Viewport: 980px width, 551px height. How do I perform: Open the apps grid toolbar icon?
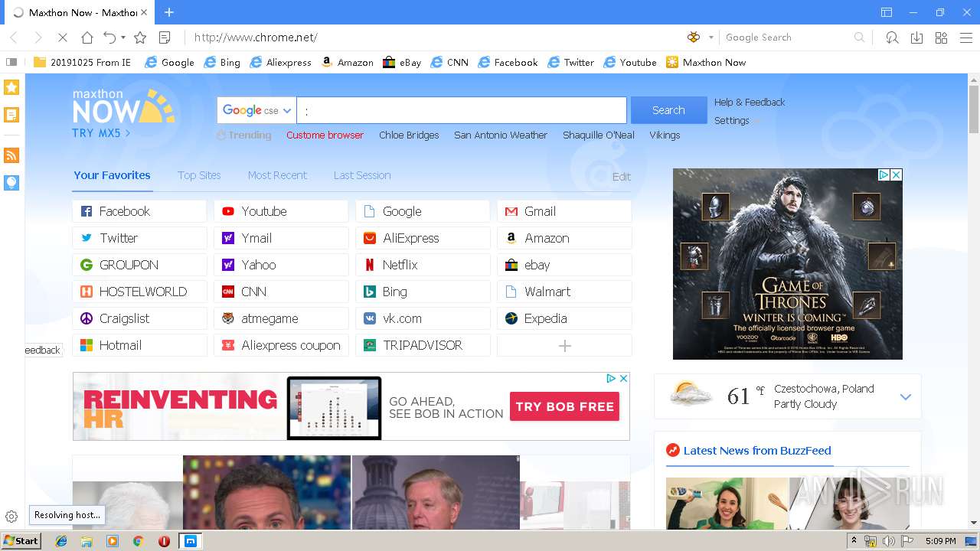(x=941, y=37)
